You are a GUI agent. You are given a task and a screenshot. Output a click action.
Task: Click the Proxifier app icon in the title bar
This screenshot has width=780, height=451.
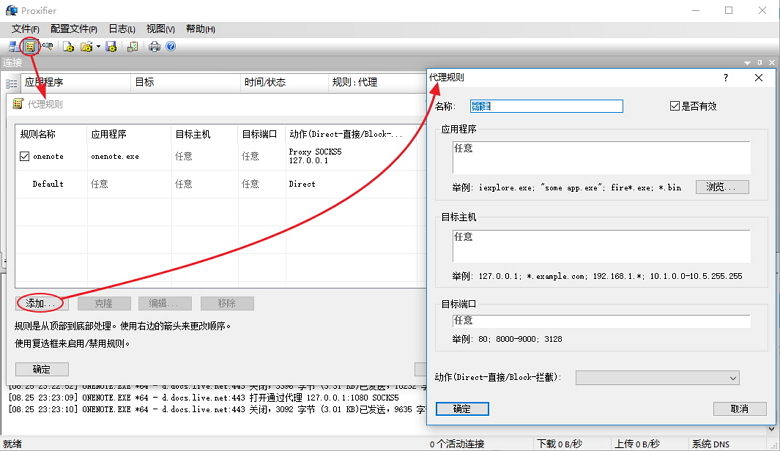click(x=11, y=10)
